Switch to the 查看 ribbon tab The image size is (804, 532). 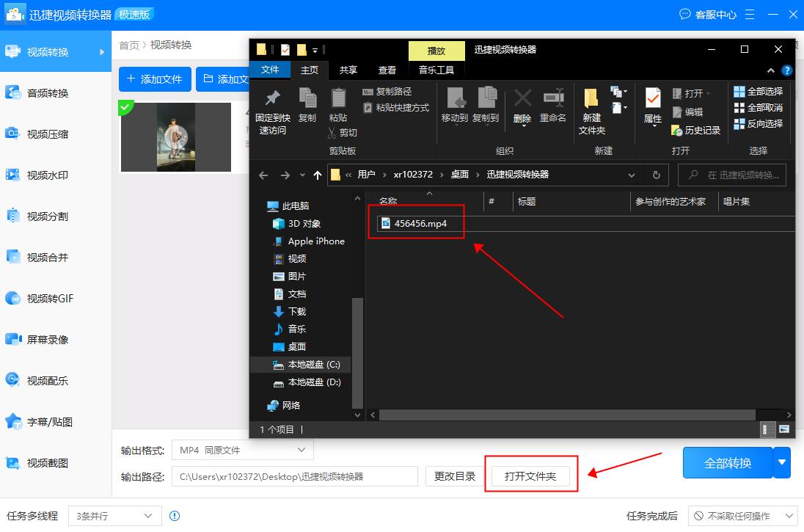(x=387, y=70)
